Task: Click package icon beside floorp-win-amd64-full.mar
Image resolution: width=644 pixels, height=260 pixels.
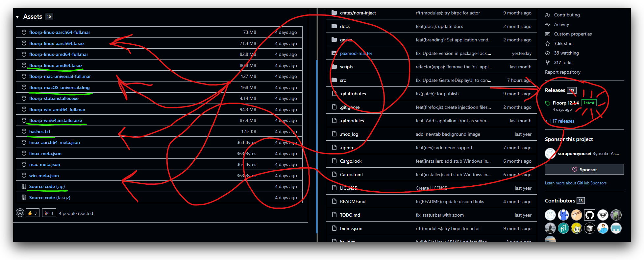Action: [x=24, y=109]
